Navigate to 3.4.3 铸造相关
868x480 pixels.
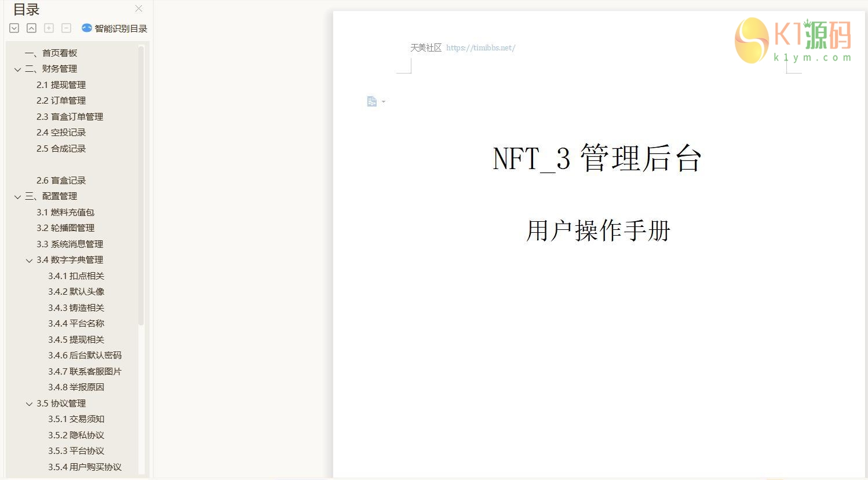pos(76,308)
